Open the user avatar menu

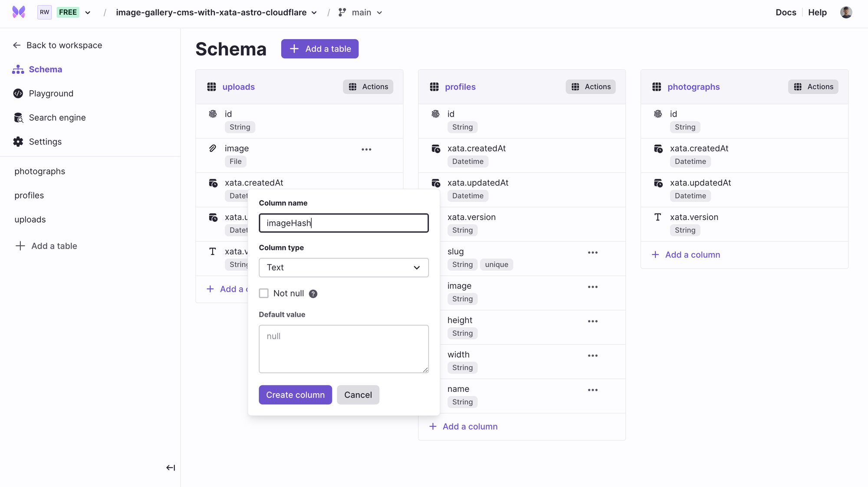pyautogui.click(x=846, y=12)
